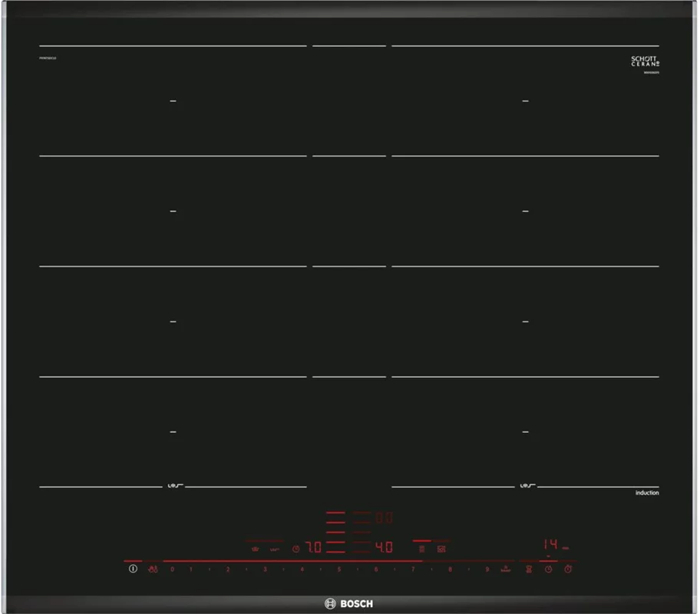Viewport: 700px width, 614px height.
Task: Tap the left sensor icon next to 4.0
Action: [x=421, y=549]
